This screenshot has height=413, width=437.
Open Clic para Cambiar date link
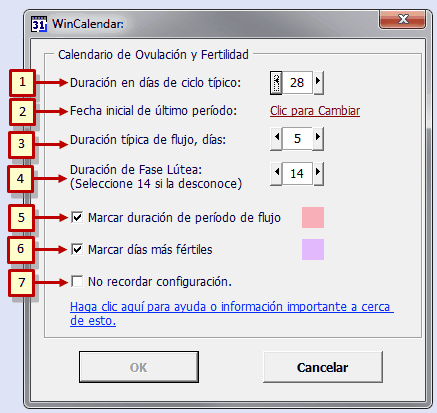315,111
